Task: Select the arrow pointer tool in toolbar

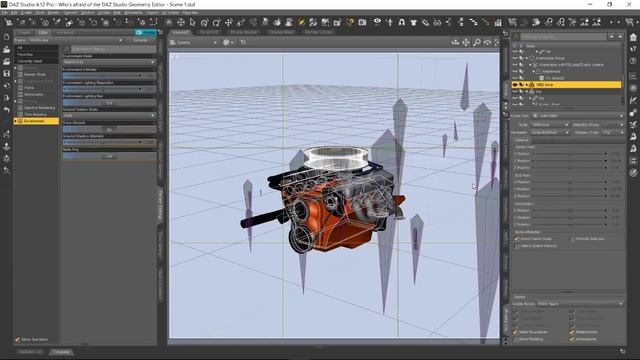Action: click(192, 22)
